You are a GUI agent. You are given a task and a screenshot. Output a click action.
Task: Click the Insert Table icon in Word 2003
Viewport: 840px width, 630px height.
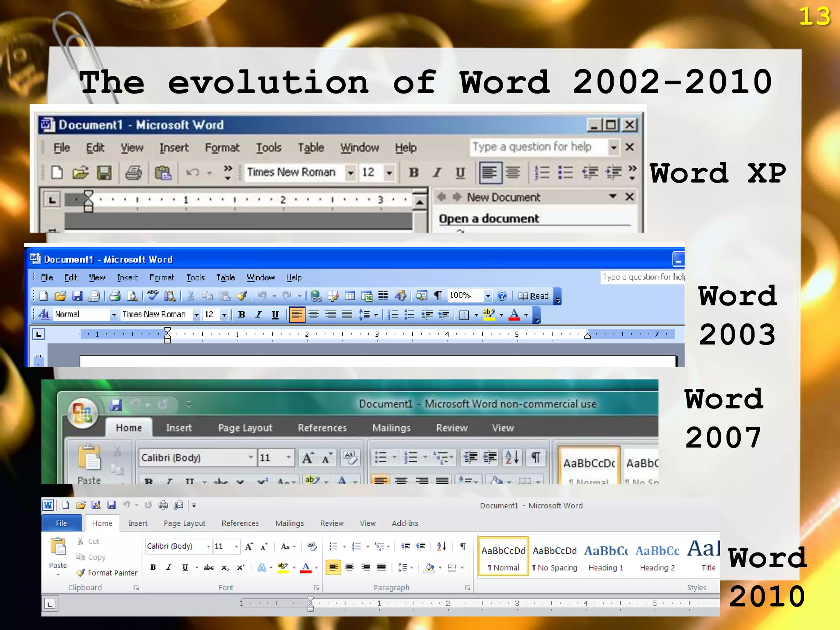(x=350, y=296)
